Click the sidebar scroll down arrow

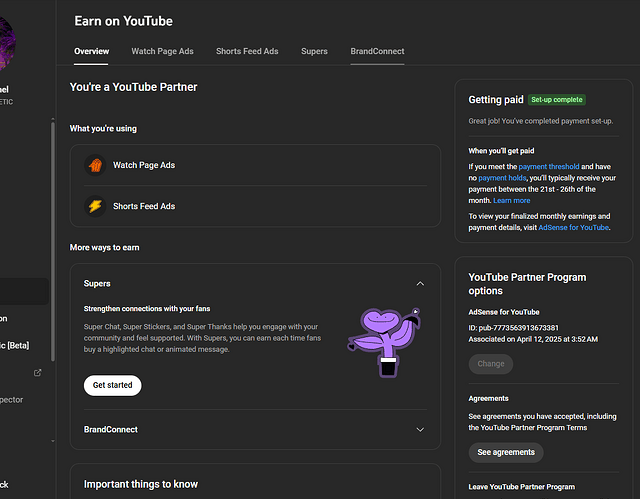click(x=53, y=441)
